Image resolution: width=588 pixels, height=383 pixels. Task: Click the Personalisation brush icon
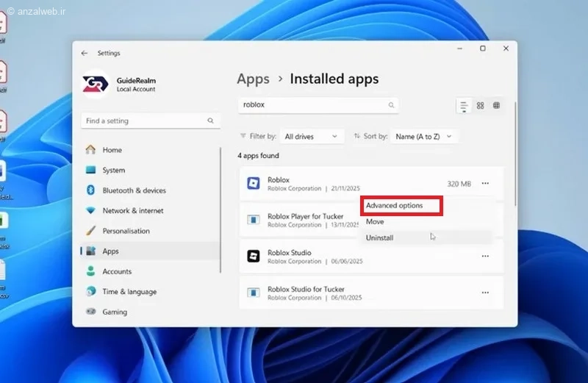90,231
